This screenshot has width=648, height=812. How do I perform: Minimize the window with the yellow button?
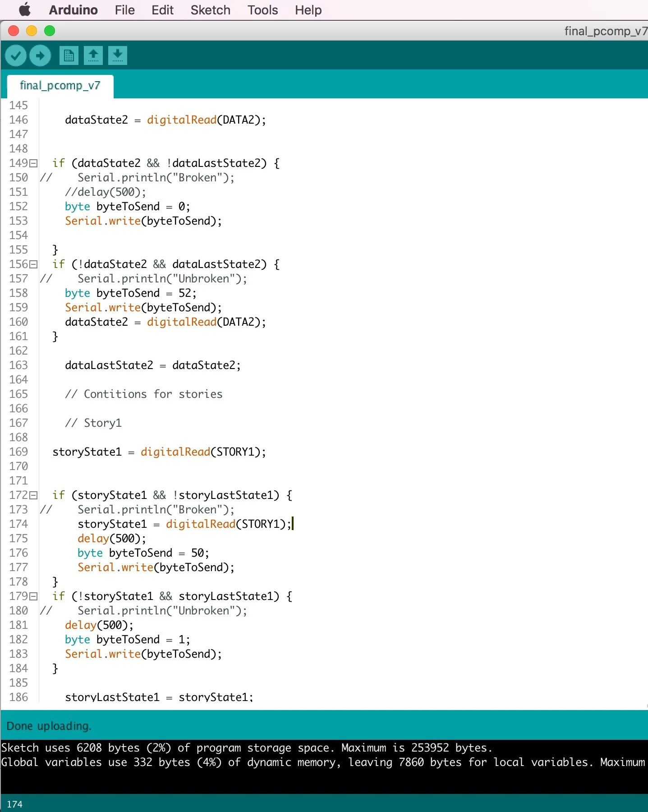click(32, 31)
